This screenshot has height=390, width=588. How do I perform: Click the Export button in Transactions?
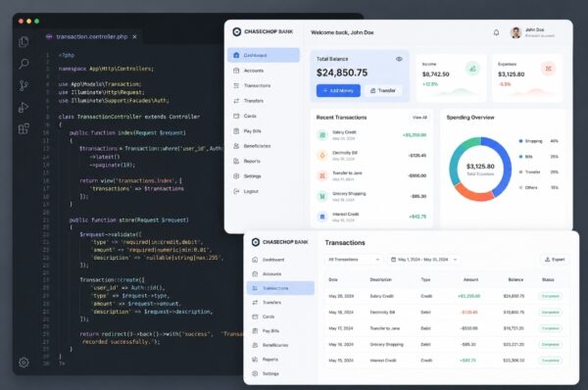555,260
